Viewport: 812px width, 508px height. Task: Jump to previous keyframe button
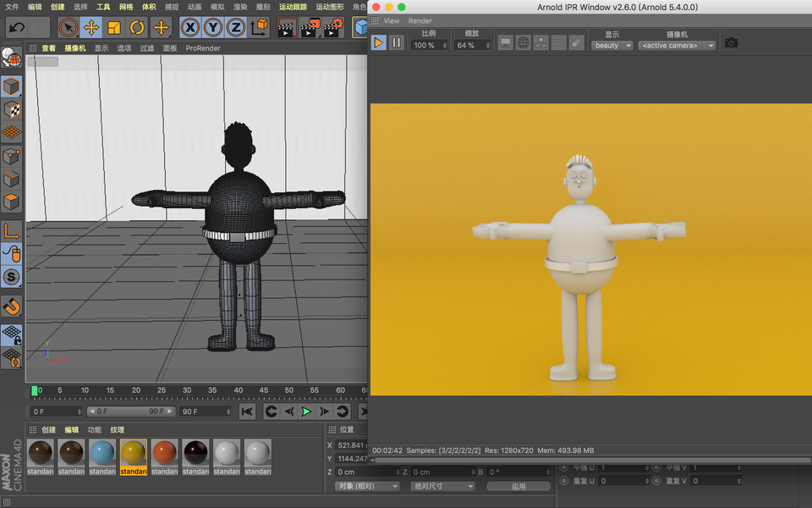271,411
